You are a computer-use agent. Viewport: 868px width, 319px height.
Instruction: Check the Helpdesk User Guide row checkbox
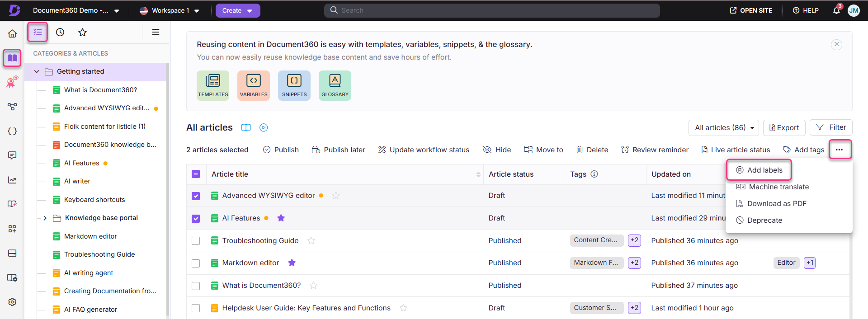pos(196,308)
